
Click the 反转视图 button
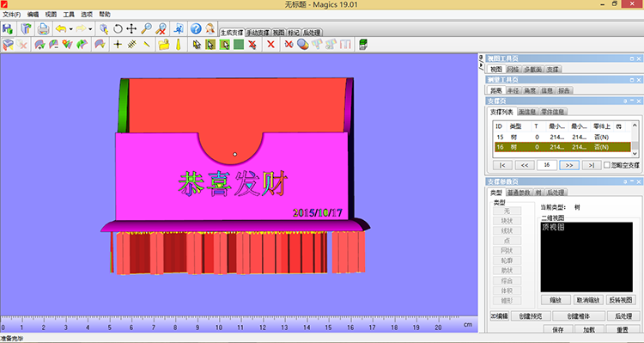[x=621, y=300]
